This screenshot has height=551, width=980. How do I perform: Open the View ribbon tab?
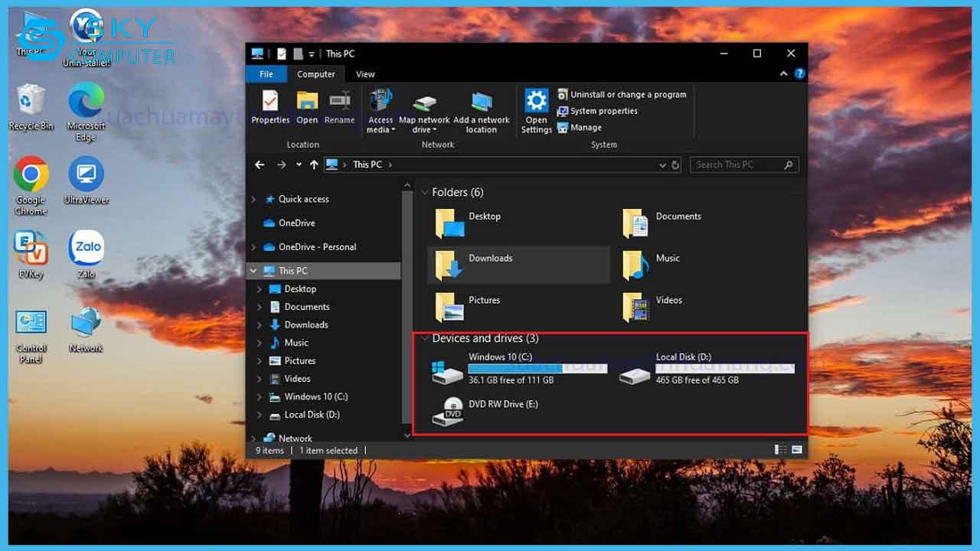[x=365, y=74]
